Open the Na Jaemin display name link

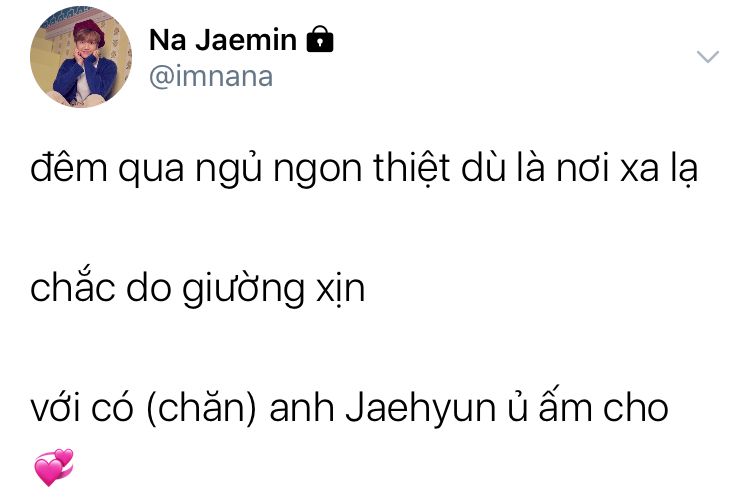tap(223, 39)
